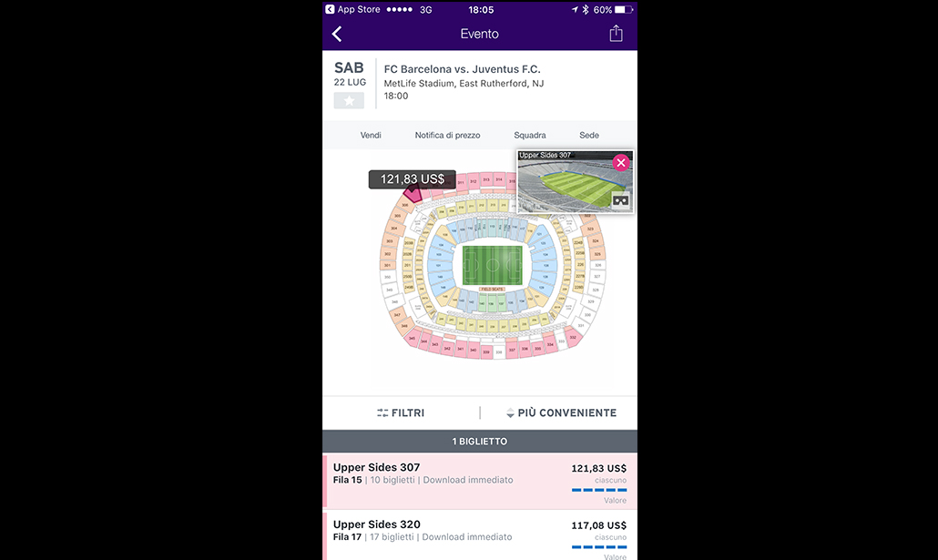
Task: Tap the back chevron on the Evento header
Action: point(337,32)
